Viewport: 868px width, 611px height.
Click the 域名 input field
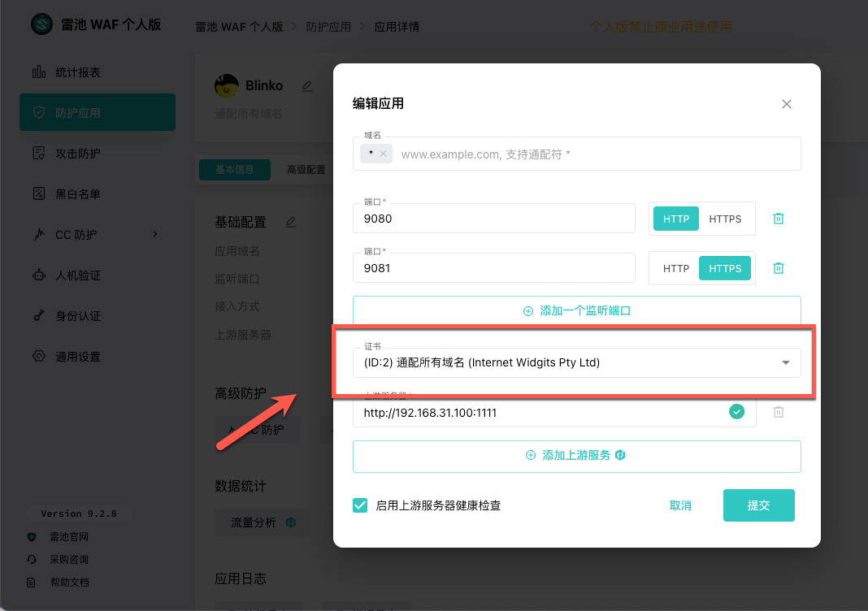click(x=577, y=154)
